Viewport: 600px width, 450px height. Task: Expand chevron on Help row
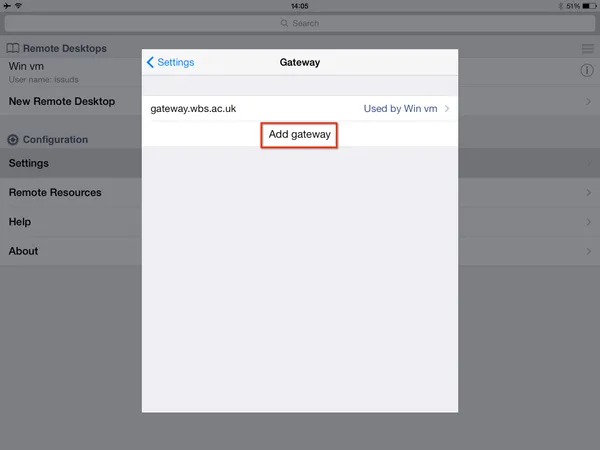[x=589, y=222]
